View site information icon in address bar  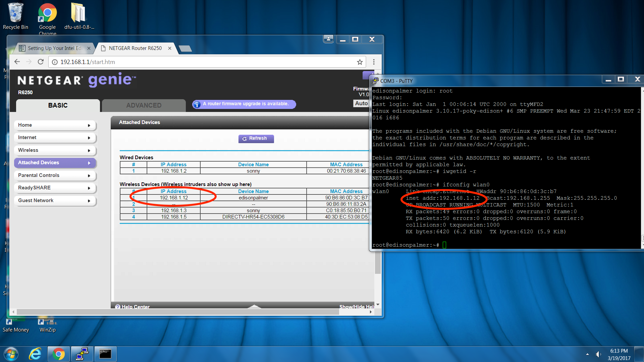click(55, 62)
